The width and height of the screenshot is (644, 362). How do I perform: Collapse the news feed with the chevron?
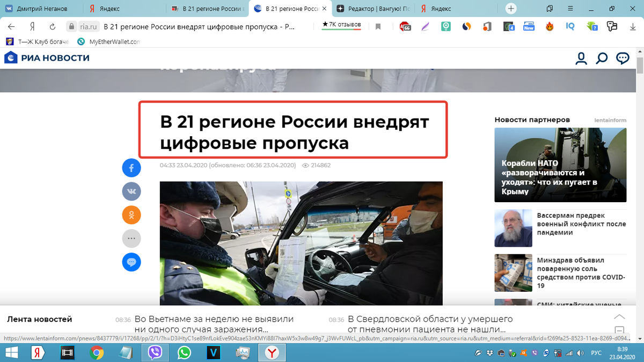click(620, 317)
